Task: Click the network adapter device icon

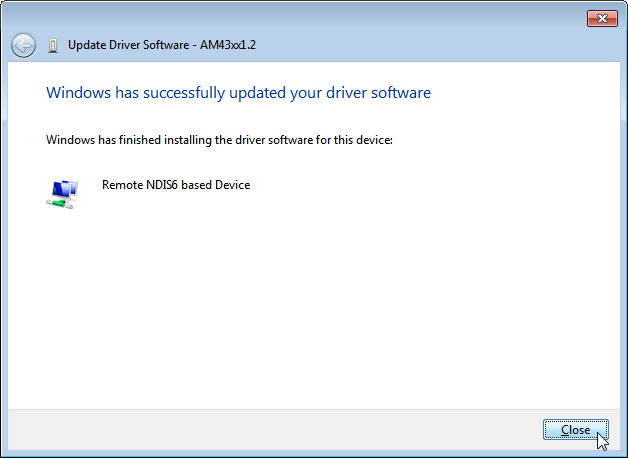Action: [x=61, y=193]
